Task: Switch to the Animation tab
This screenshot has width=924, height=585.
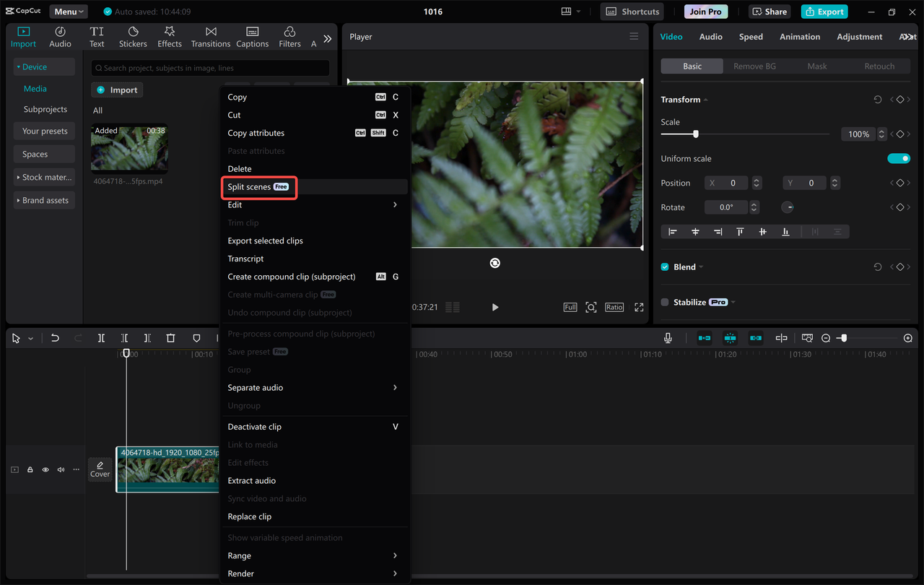Action: click(799, 36)
